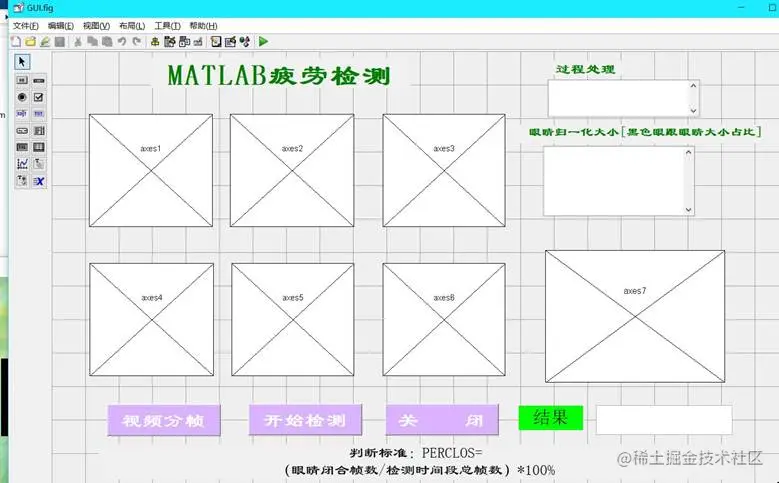Choose the Push Button component in the palette
The width and height of the screenshot is (779, 483).
22,80
